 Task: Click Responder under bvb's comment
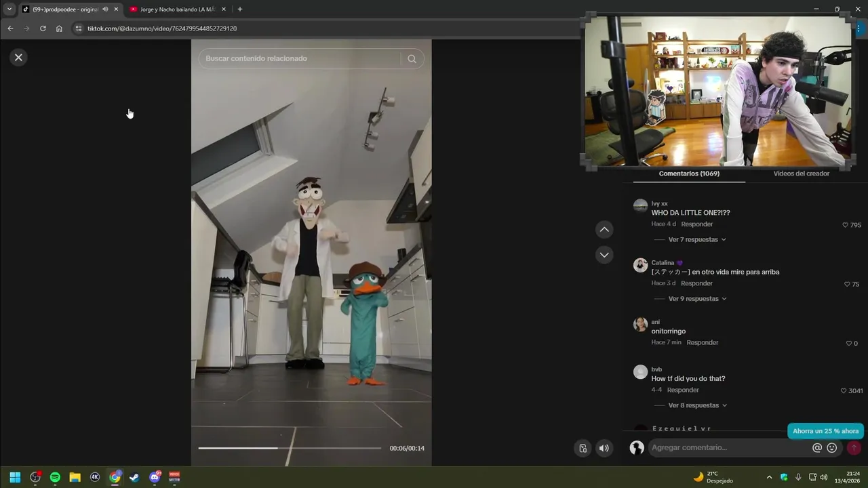coord(683,390)
